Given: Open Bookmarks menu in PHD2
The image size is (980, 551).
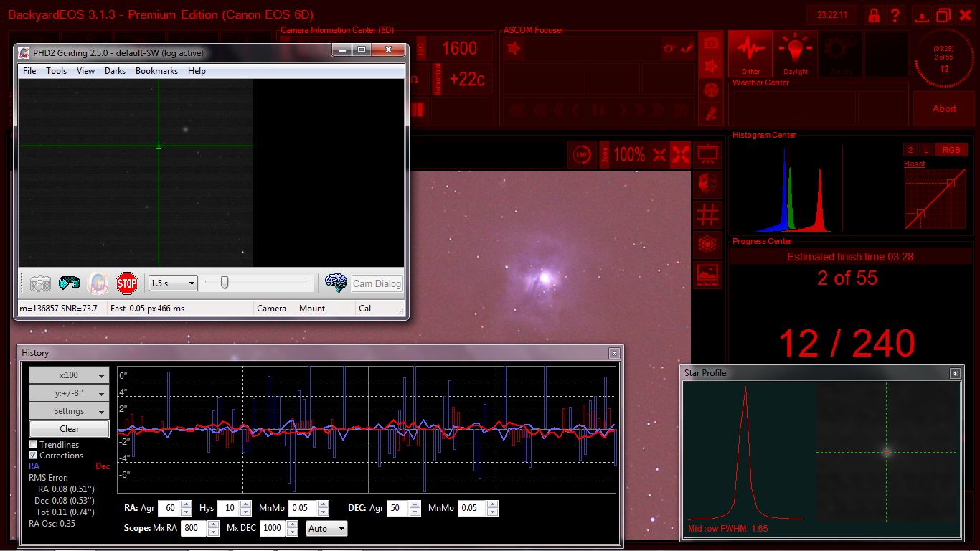Looking at the screenshot, I should tap(156, 71).
